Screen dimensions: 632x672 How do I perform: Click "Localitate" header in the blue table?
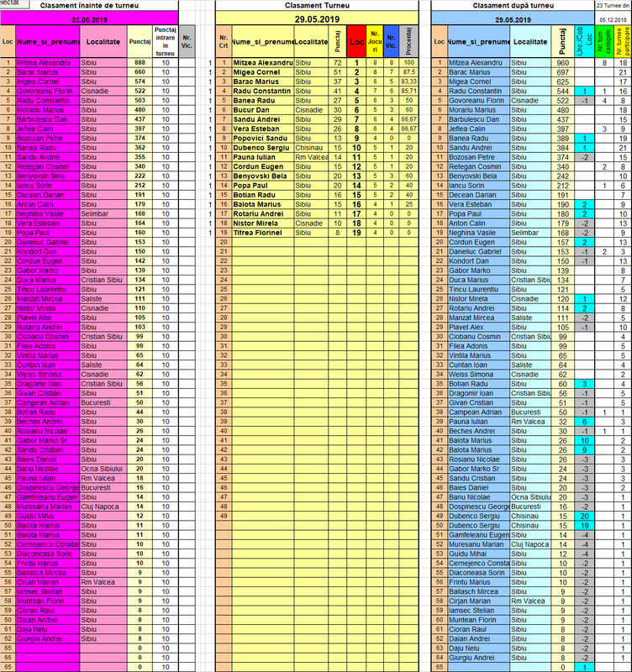530,41
